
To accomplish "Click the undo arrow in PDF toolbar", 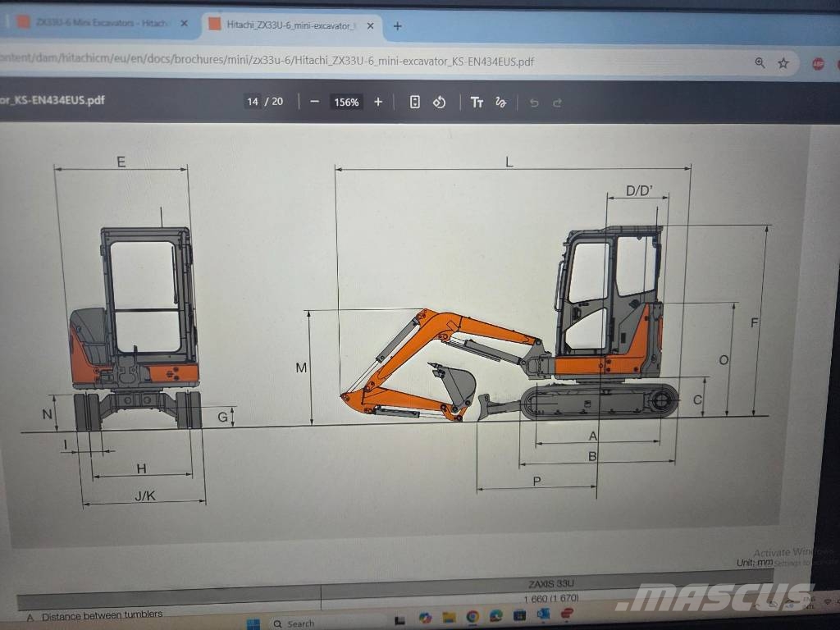I will coord(533,103).
